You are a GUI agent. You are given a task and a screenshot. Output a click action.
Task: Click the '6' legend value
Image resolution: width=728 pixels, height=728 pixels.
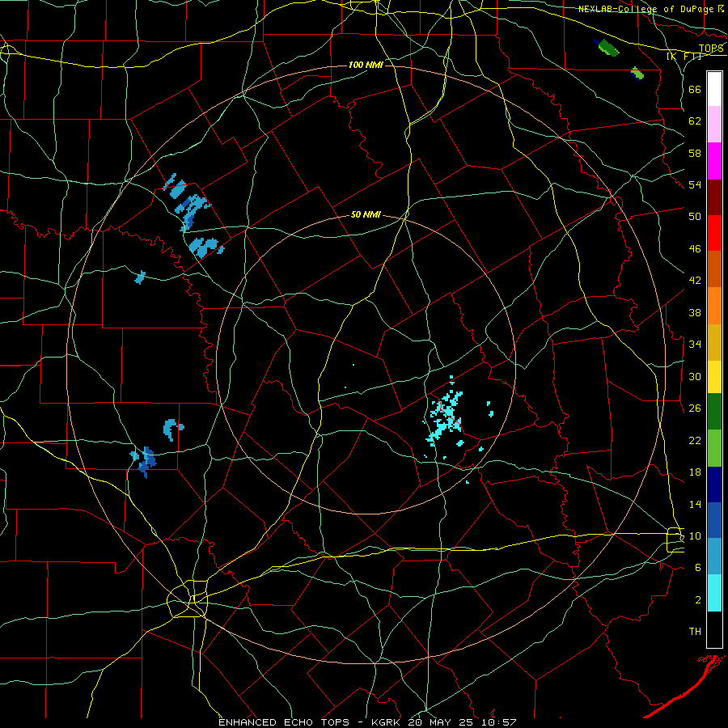(697, 567)
